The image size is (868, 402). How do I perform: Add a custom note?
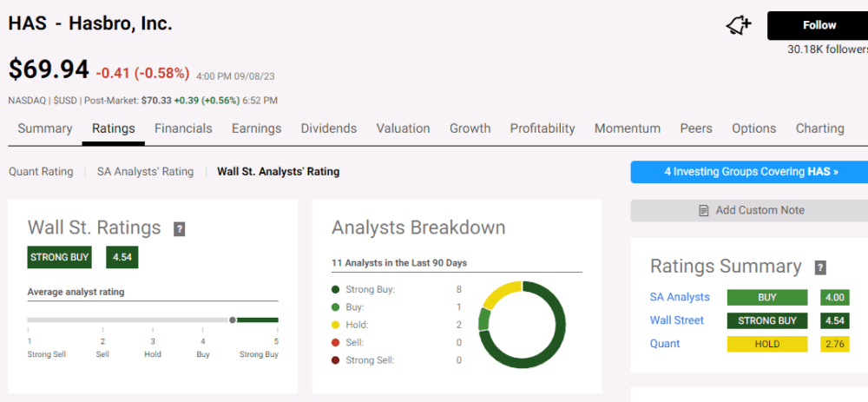751,210
